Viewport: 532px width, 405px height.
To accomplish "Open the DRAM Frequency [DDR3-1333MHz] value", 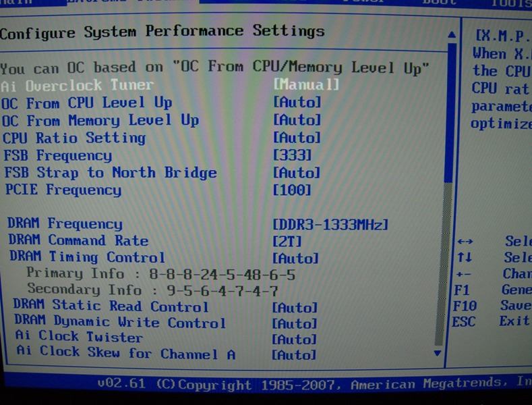I will pos(330,224).
